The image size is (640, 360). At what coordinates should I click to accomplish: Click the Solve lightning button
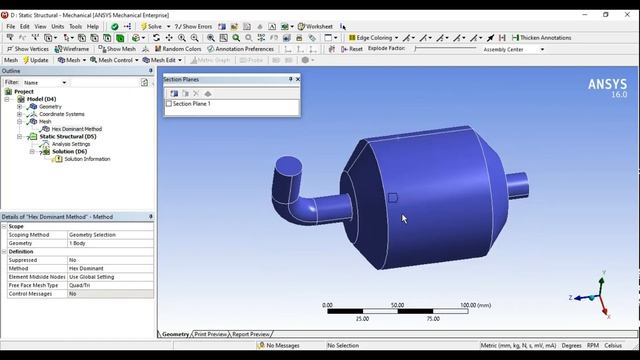151,27
